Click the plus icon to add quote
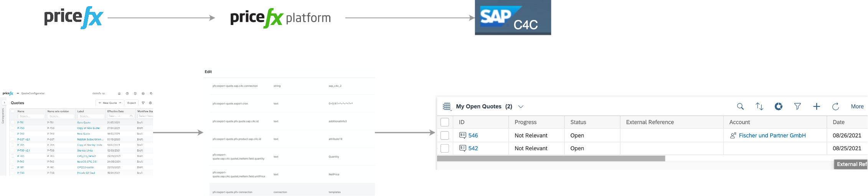This screenshot has height=196, width=868. coord(817,106)
